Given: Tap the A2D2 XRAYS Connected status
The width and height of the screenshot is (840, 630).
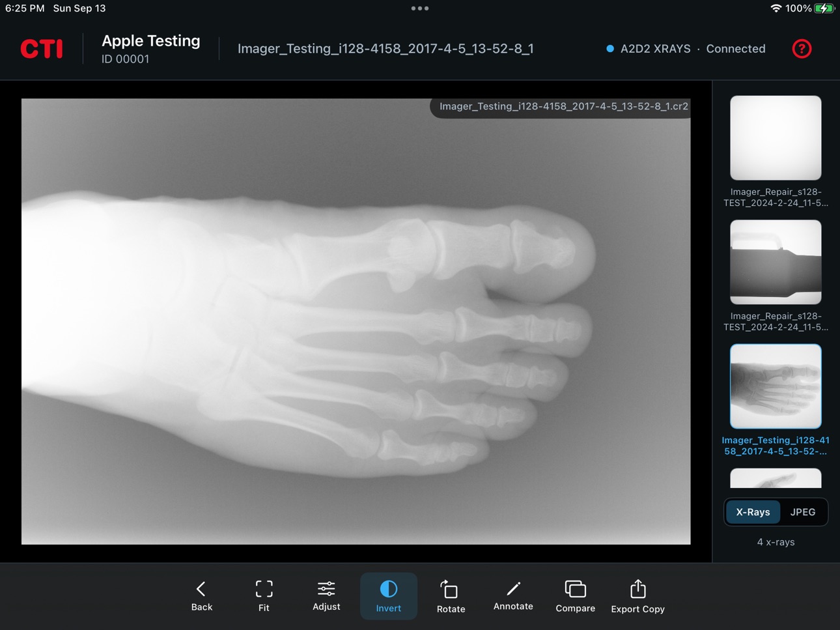Looking at the screenshot, I should point(686,49).
